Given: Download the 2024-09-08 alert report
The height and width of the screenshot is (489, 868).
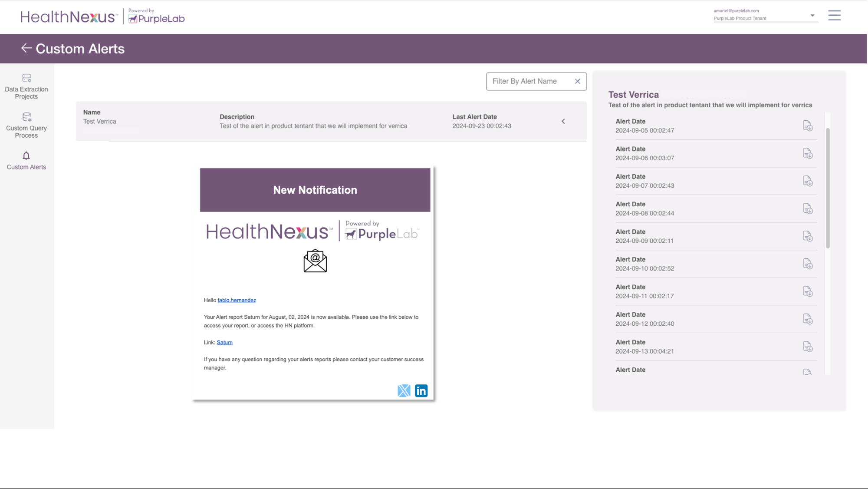Looking at the screenshot, I should click(x=807, y=209).
